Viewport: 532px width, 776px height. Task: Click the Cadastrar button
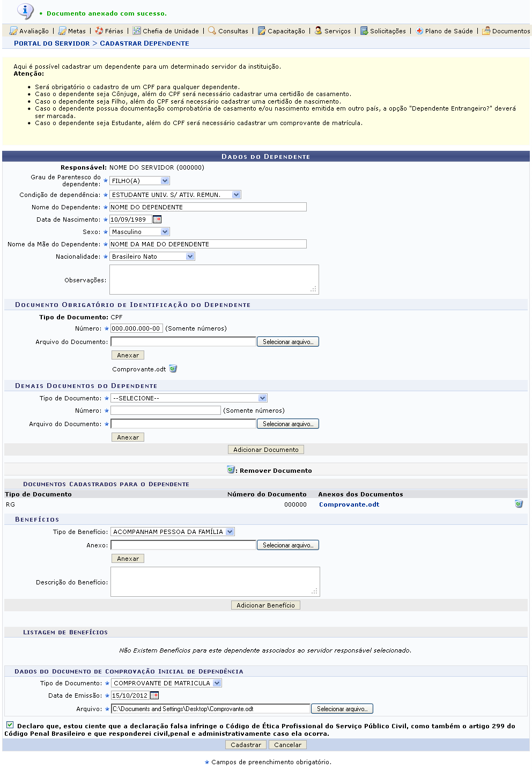[x=246, y=745]
